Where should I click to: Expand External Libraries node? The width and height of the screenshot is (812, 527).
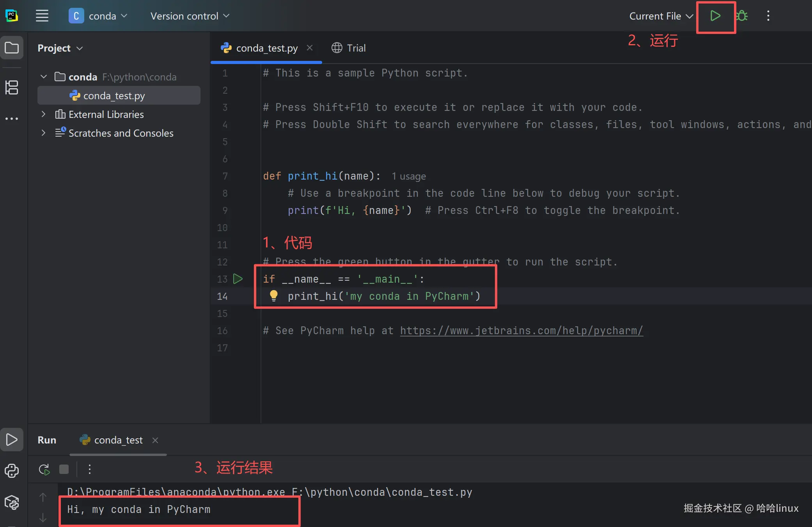[44, 114]
